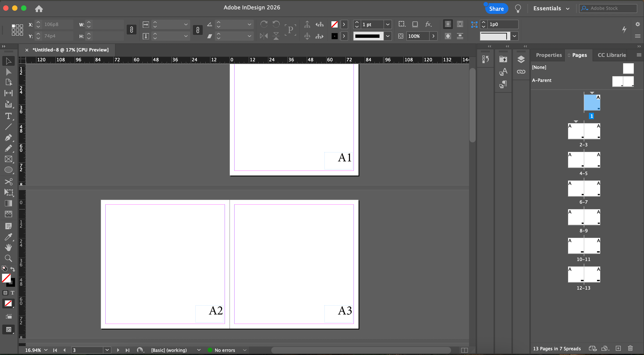Select the Type tool
Image resolution: width=644 pixels, height=355 pixels.
point(8,116)
